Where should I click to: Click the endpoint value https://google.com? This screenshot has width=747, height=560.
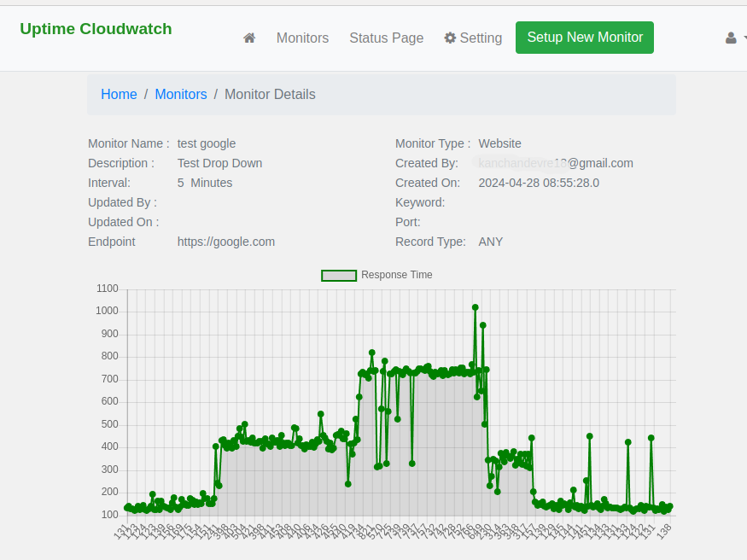pos(226,242)
